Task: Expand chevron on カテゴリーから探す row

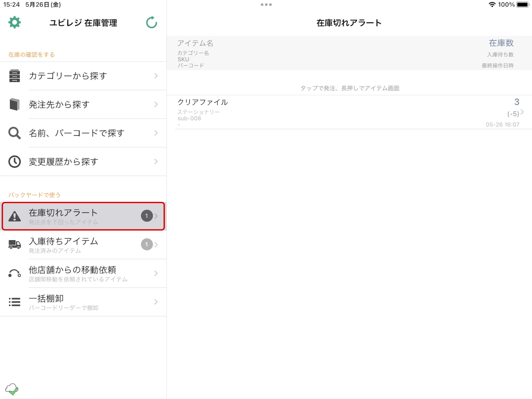Action: 156,76
